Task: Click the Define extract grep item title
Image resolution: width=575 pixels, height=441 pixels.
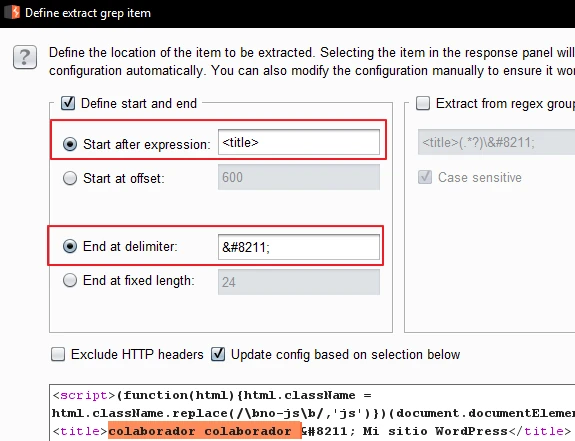Action: coord(88,13)
